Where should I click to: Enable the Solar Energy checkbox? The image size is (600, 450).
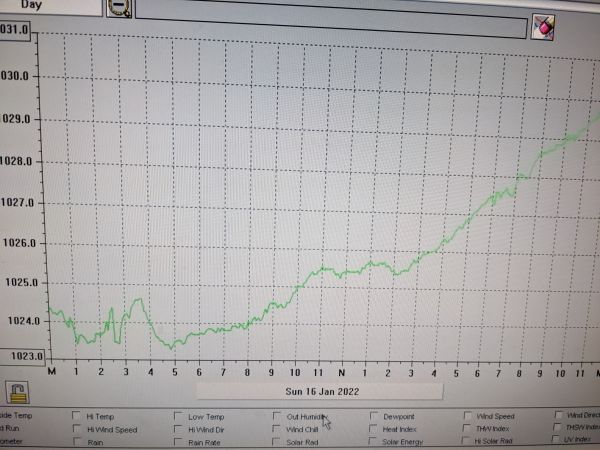click(373, 441)
